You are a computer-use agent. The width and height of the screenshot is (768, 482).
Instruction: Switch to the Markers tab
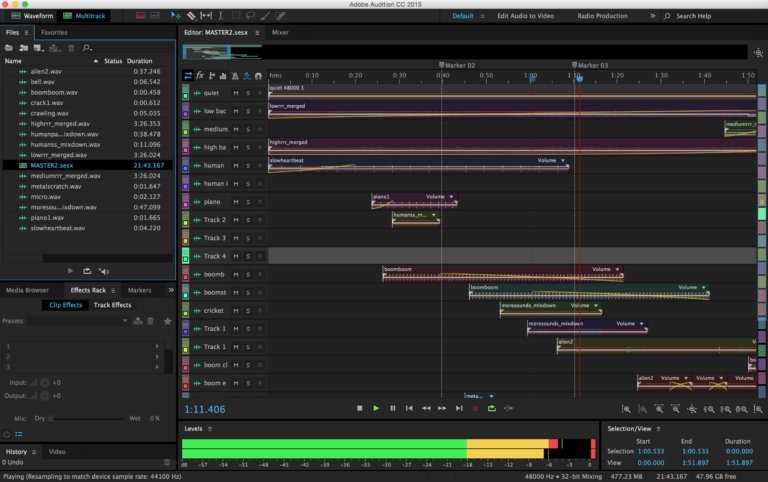(139, 290)
